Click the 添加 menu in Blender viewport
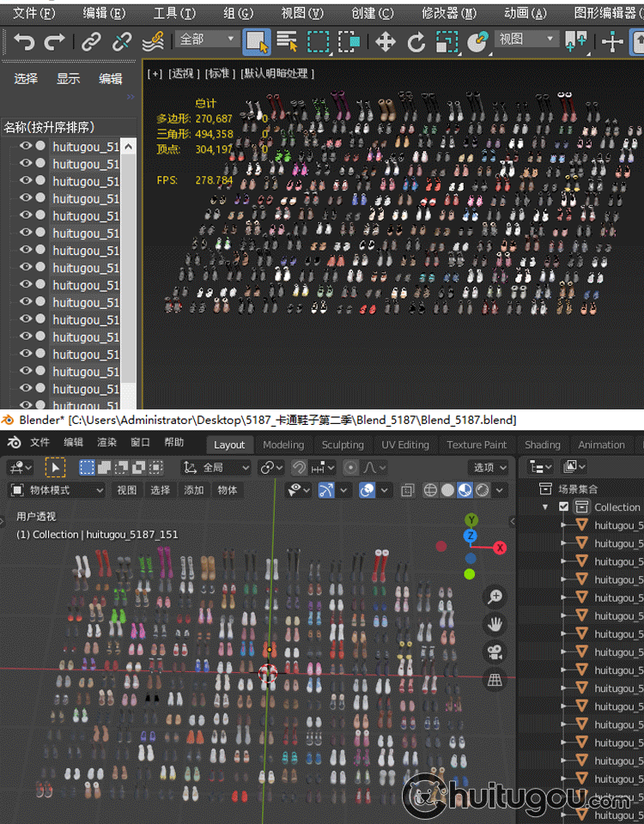Screen dimensions: 644x824 [x=193, y=490]
